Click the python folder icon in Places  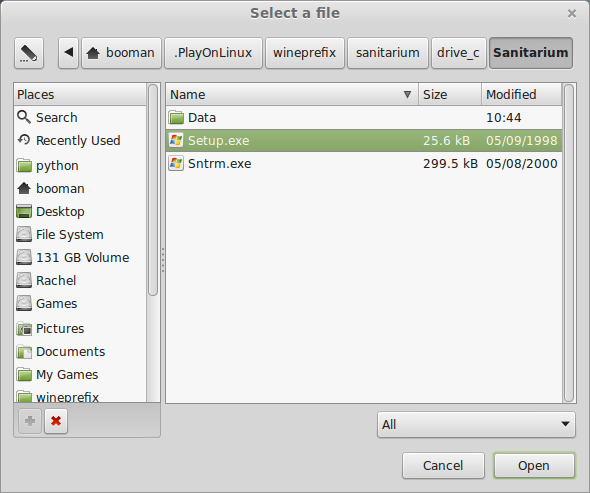coord(24,166)
